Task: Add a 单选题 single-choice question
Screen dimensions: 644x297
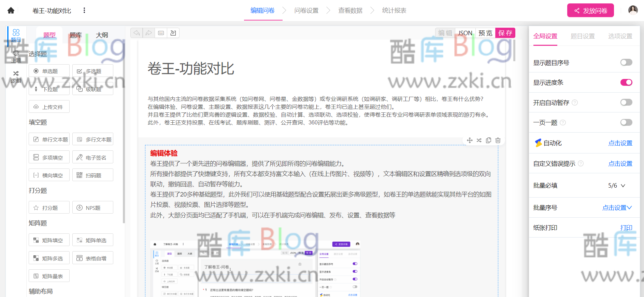Action: pyautogui.click(x=49, y=71)
